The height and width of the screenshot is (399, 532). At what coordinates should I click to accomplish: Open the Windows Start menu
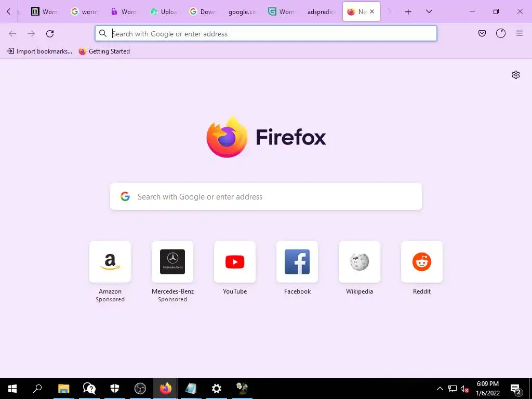pyautogui.click(x=12, y=389)
